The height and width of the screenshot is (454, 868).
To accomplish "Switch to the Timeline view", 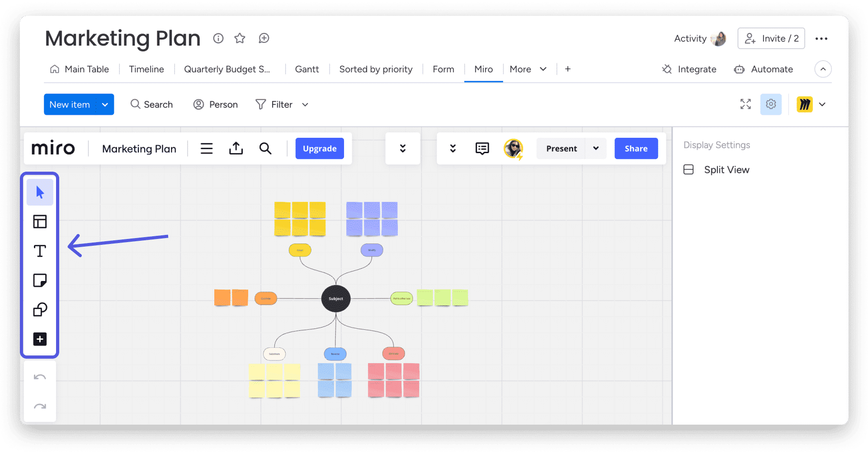I will point(146,69).
